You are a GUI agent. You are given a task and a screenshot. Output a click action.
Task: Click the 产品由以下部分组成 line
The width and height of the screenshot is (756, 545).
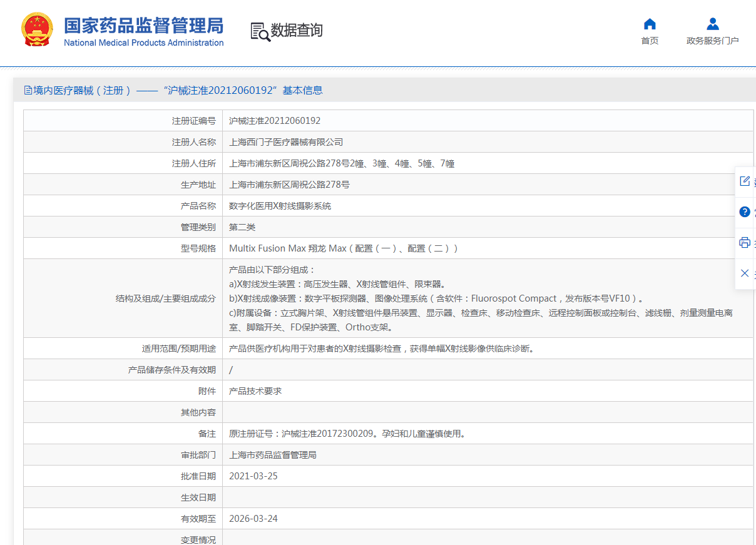pos(272,270)
